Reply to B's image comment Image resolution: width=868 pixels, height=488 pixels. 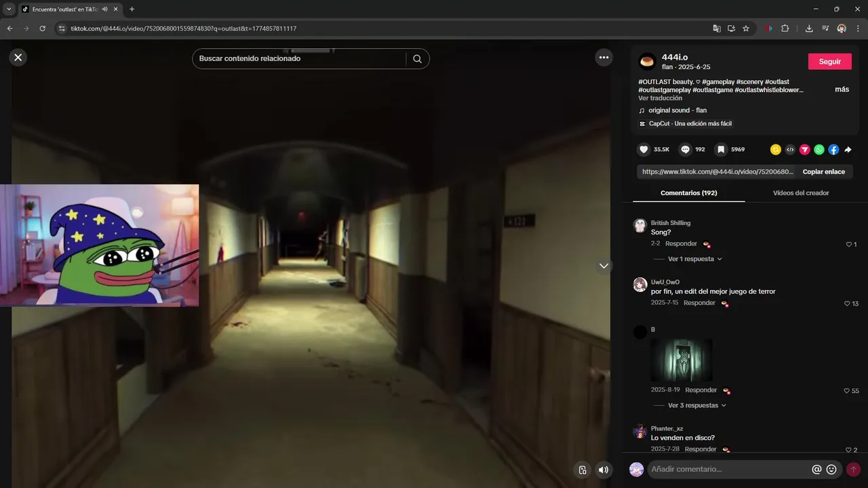(x=701, y=390)
